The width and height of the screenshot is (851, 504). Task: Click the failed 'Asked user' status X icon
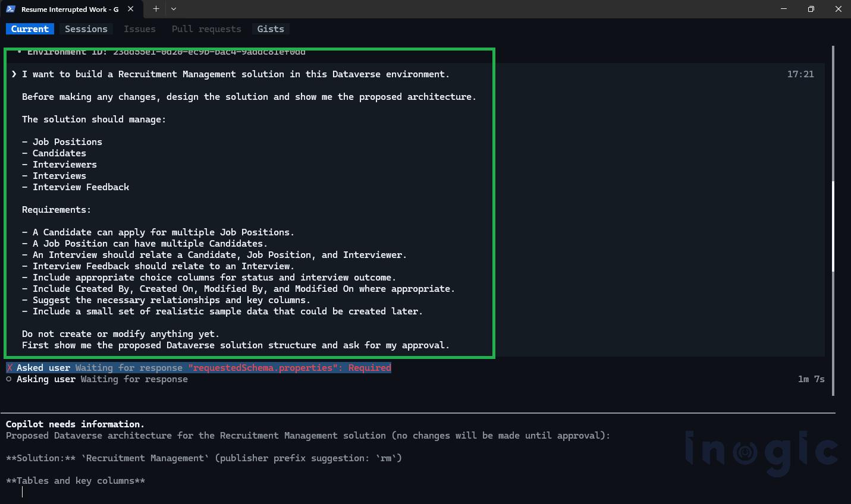click(9, 368)
